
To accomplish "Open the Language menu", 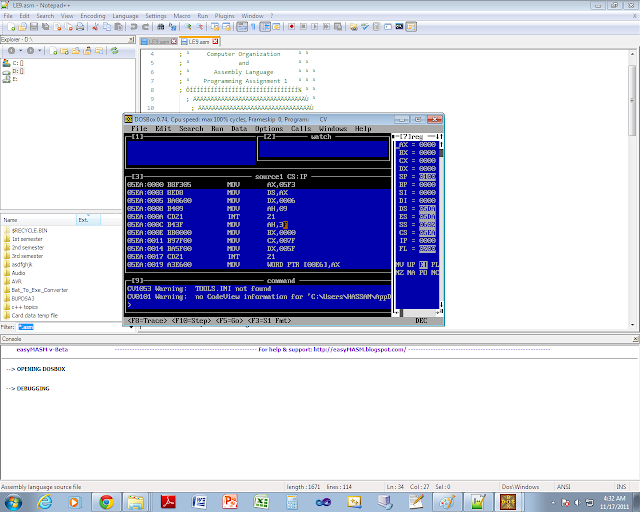I will click(125, 16).
